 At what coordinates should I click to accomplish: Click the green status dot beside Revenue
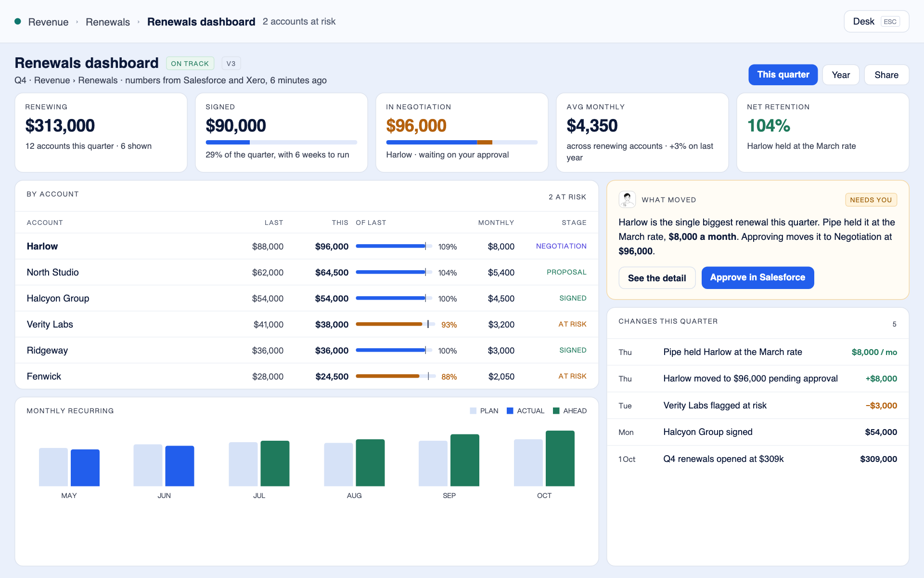pos(18,21)
